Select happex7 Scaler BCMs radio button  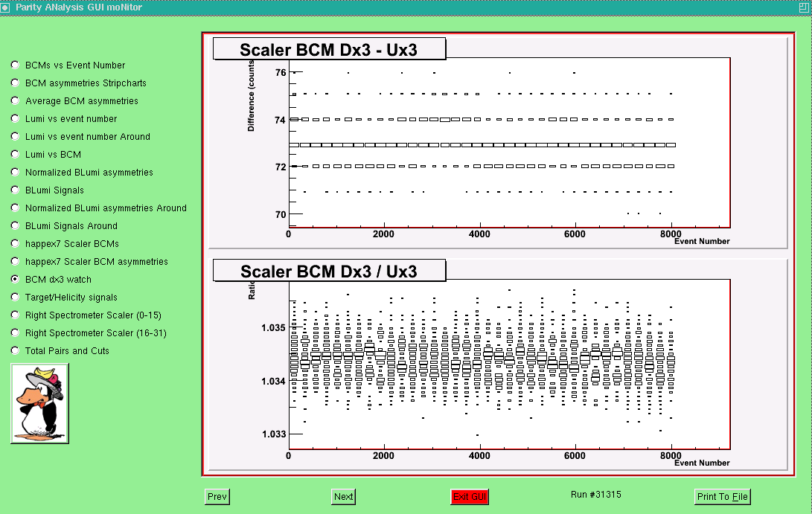point(15,244)
